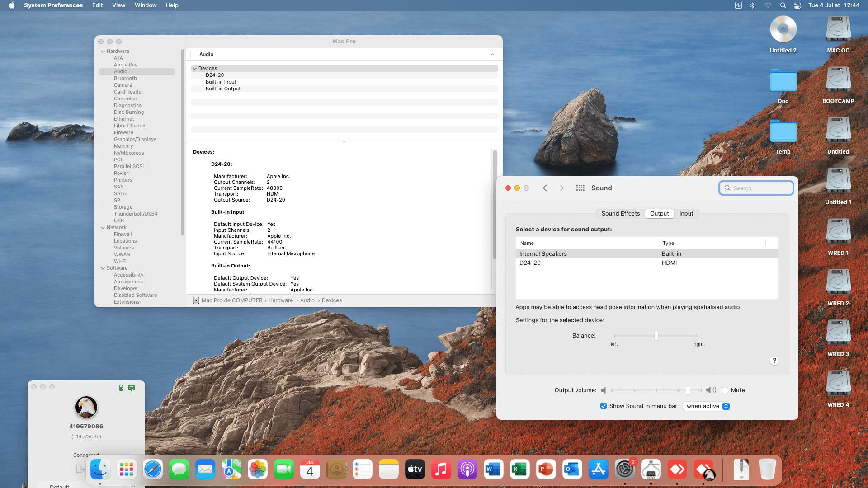Uncheck Show Sound in menu bar
This screenshot has height=488, width=868.
tap(604, 406)
